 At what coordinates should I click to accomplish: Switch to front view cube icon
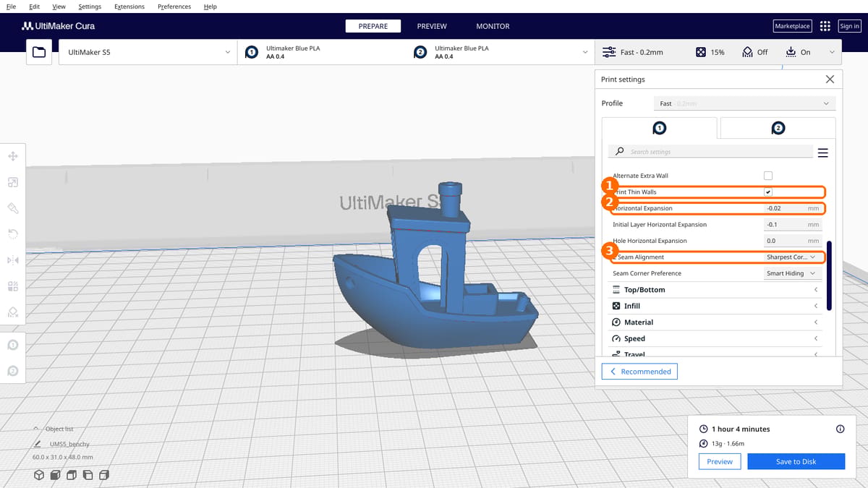[x=56, y=475]
